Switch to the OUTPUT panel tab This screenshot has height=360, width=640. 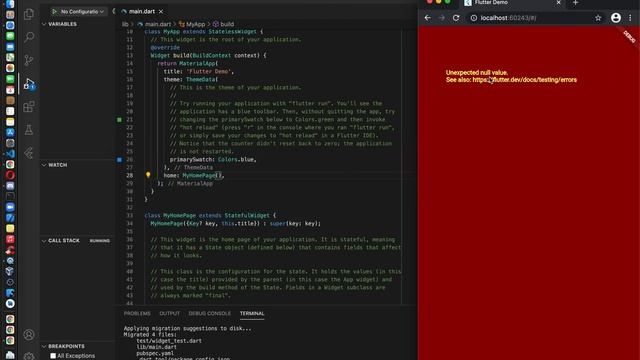coord(169,313)
